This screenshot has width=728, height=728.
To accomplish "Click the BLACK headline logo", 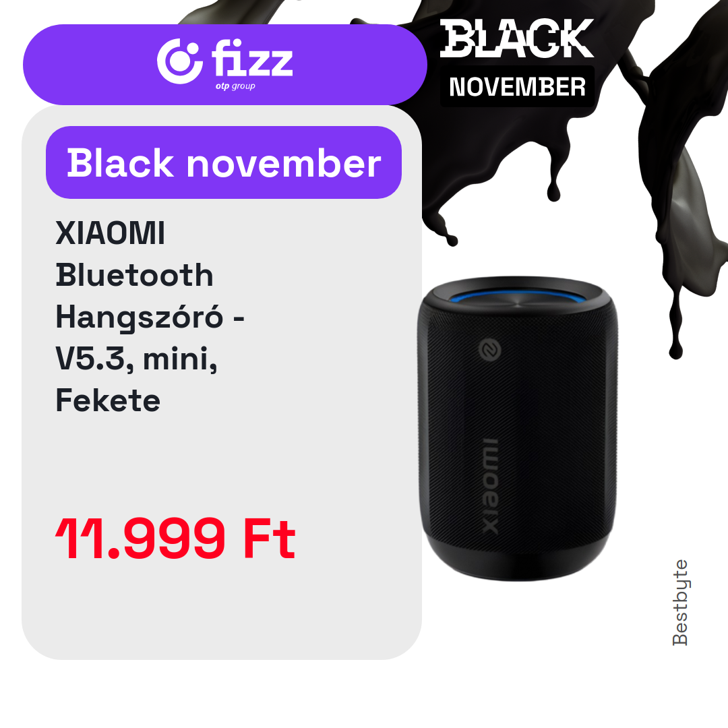I will [x=517, y=38].
